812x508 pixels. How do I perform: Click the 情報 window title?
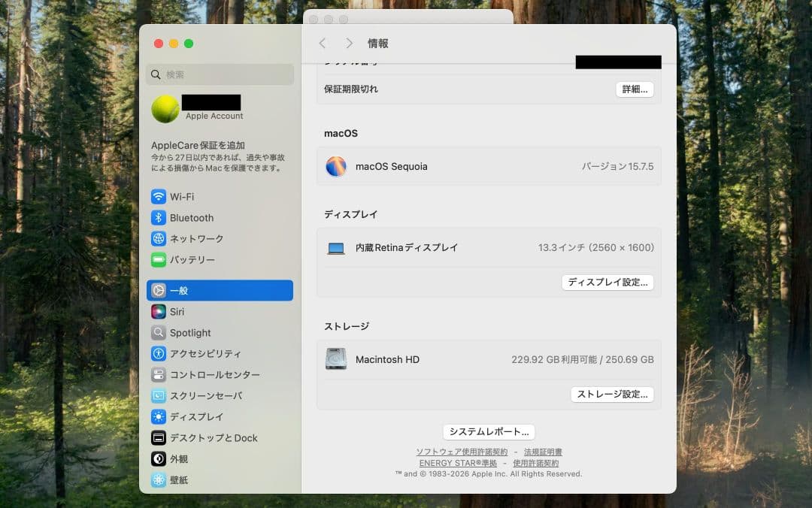coord(378,44)
